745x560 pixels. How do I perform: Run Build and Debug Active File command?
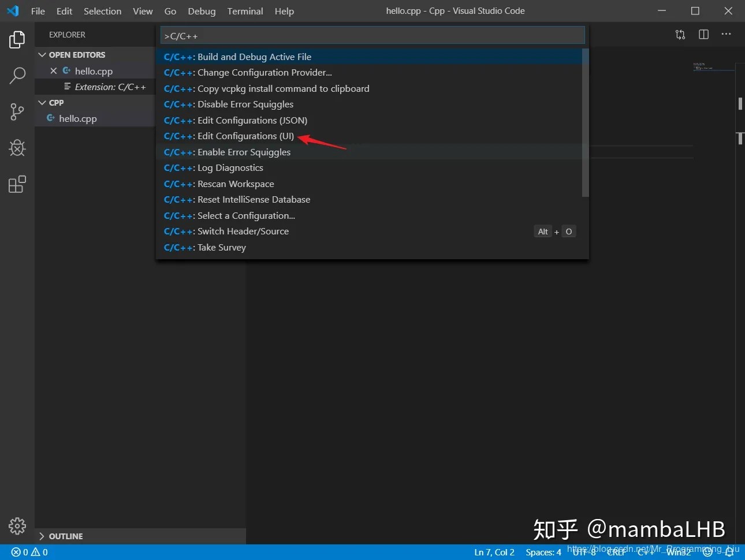click(369, 57)
